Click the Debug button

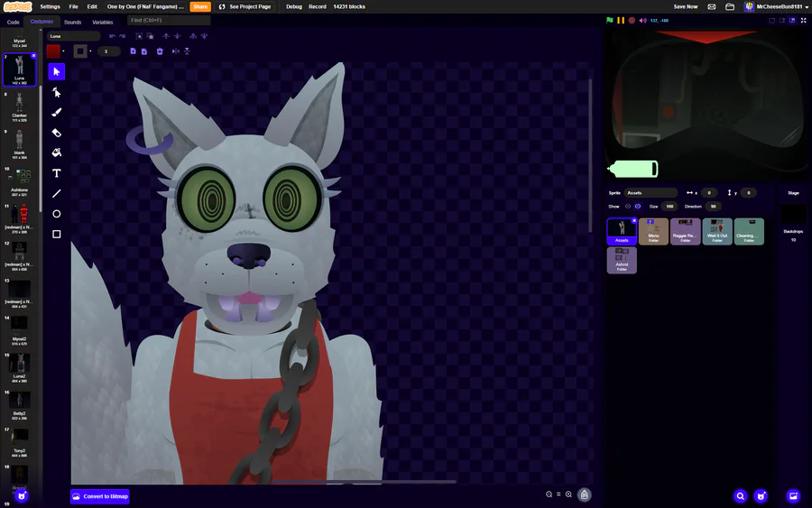pyautogui.click(x=293, y=6)
